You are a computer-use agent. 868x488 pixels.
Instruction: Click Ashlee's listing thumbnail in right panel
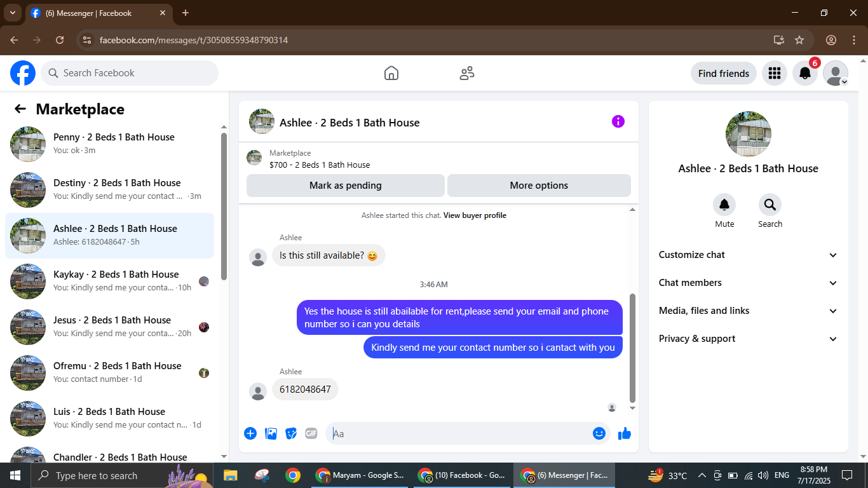[x=749, y=134]
